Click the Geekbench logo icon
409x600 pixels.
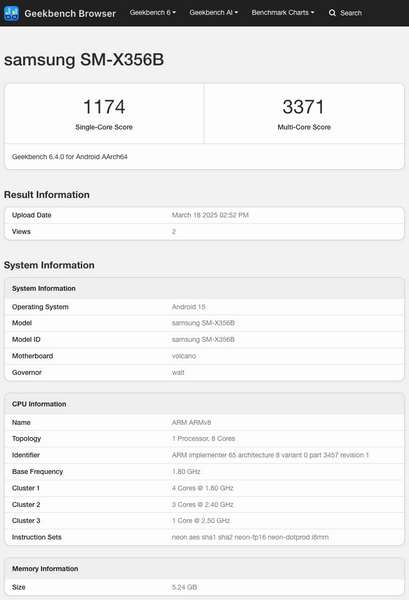(x=11, y=13)
